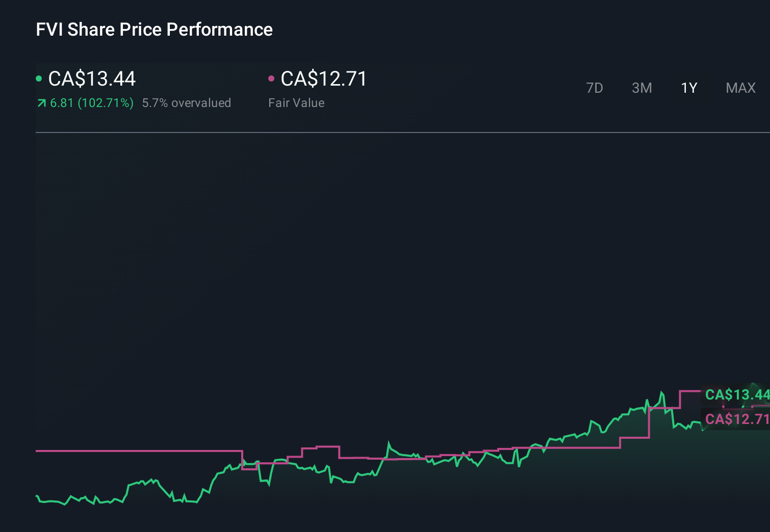Click the CA$13.44 label on the chart edge

coord(737,394)
